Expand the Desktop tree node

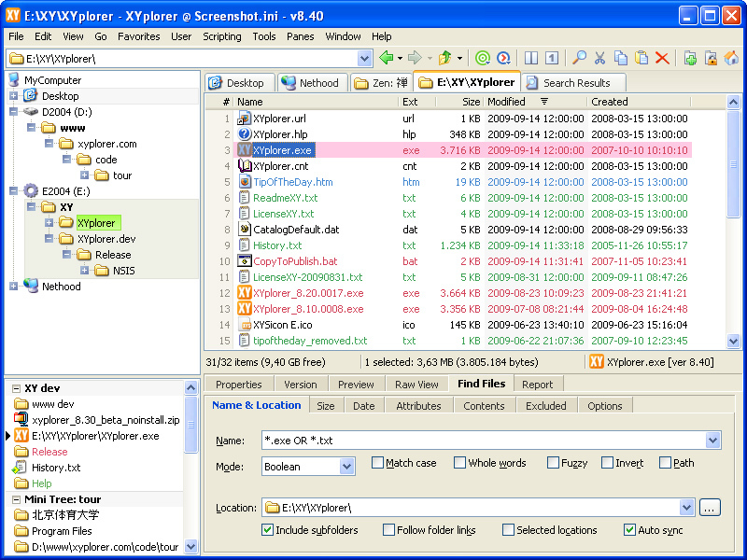click(13, 96)
